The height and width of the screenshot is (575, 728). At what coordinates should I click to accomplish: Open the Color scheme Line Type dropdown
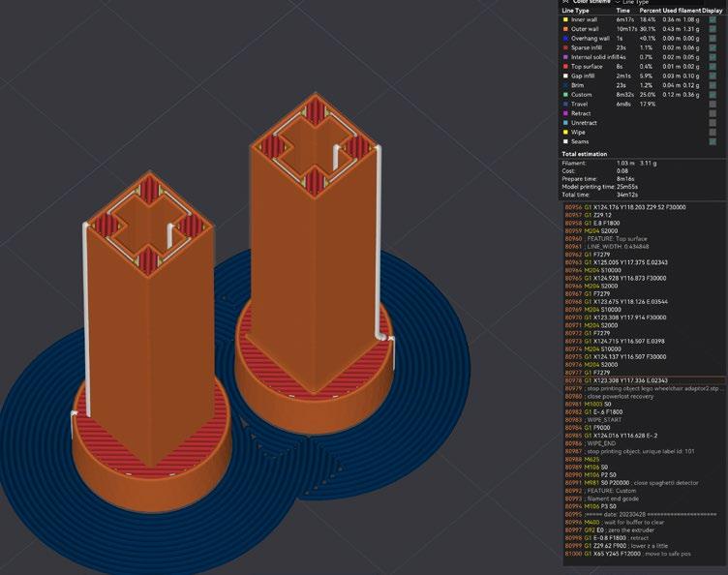[659, 2]
